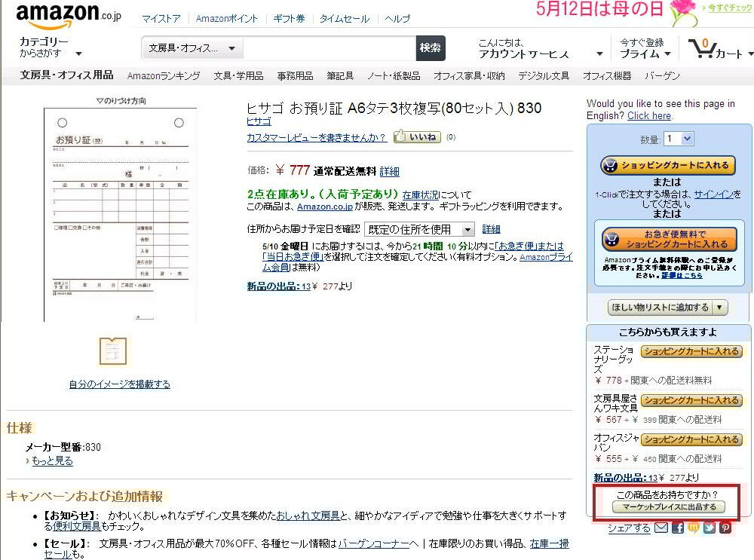This screenshot has height=560, width=754.
Task: Share product on Facebook
Action: pos(678,528)
